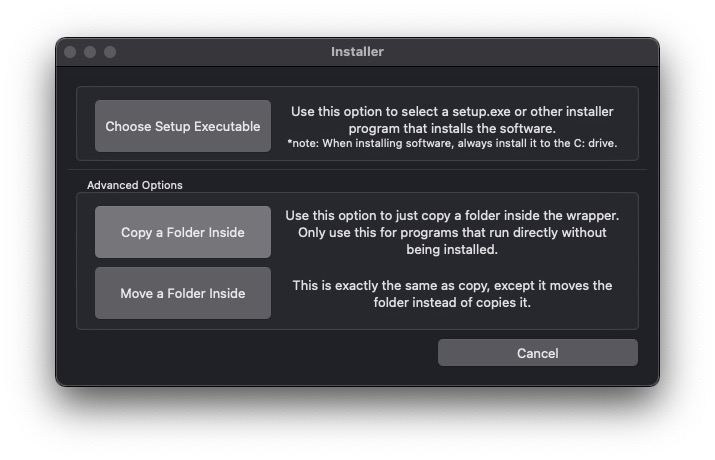
Task: Dismiss the installer using Cancel
Action: 538,353
